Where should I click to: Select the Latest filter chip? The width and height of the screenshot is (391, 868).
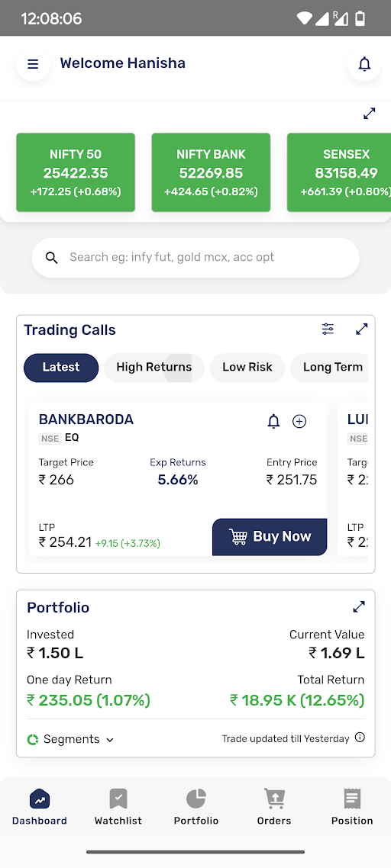pyautogui.click(x=61, y=368)
